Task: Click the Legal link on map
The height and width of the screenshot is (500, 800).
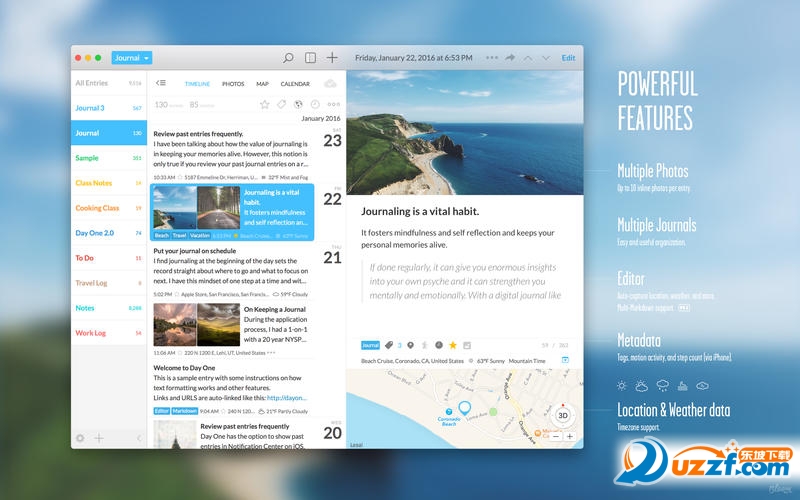Action: click(356, 445)
